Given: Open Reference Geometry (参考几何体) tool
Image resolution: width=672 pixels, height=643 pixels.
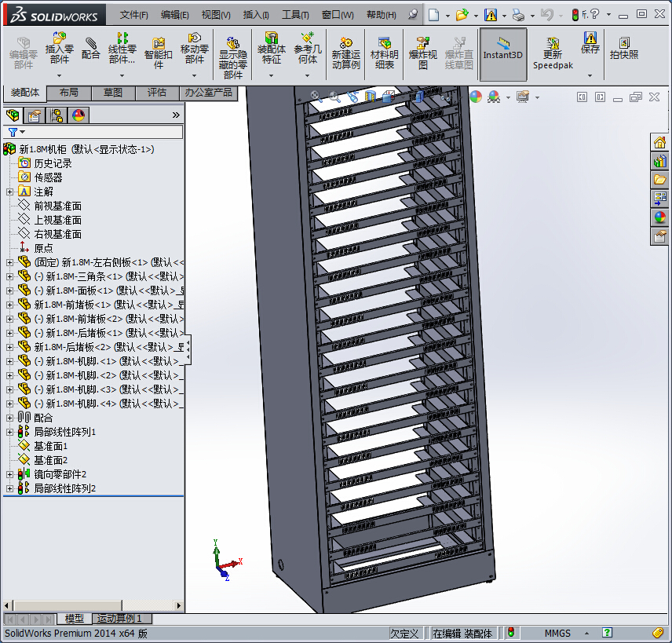Looking at the screenshot, I should [307, 48].
